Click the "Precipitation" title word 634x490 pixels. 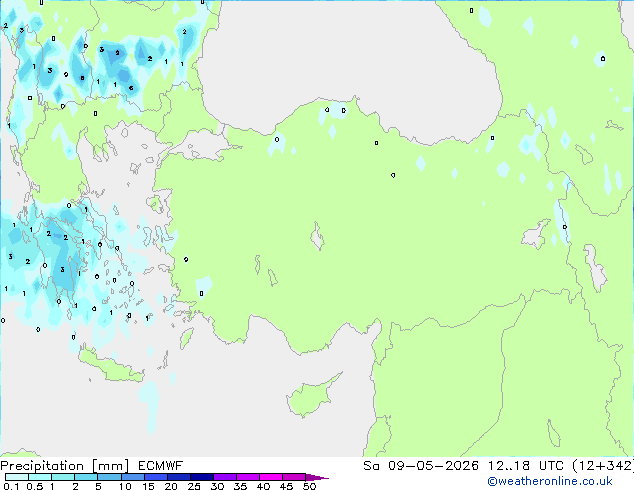pos(42,466)
